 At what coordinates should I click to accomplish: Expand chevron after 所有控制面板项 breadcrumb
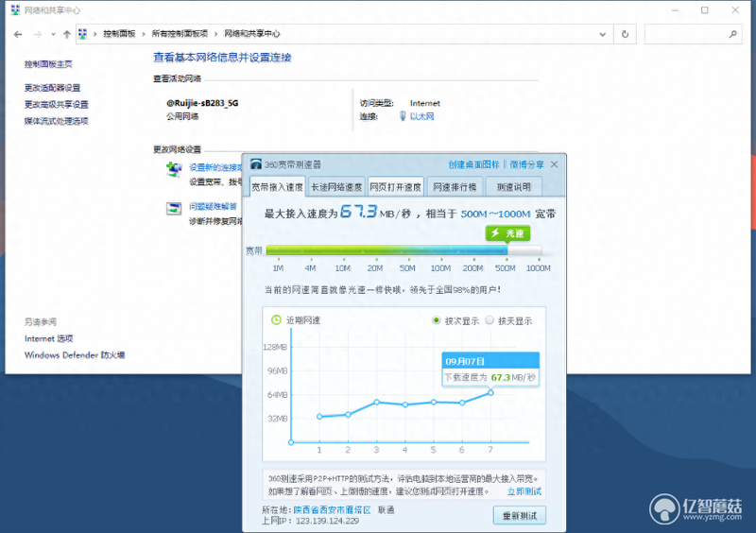[215, 34]
